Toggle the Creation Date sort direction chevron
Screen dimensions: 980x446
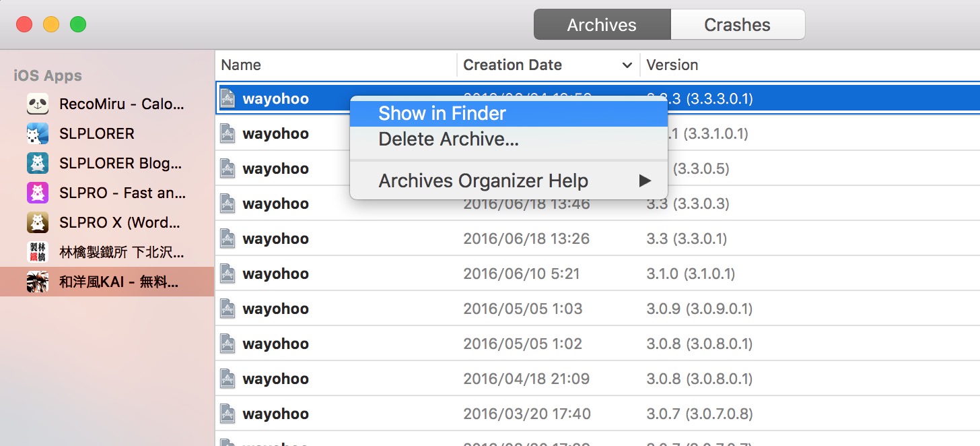[627, 65]
